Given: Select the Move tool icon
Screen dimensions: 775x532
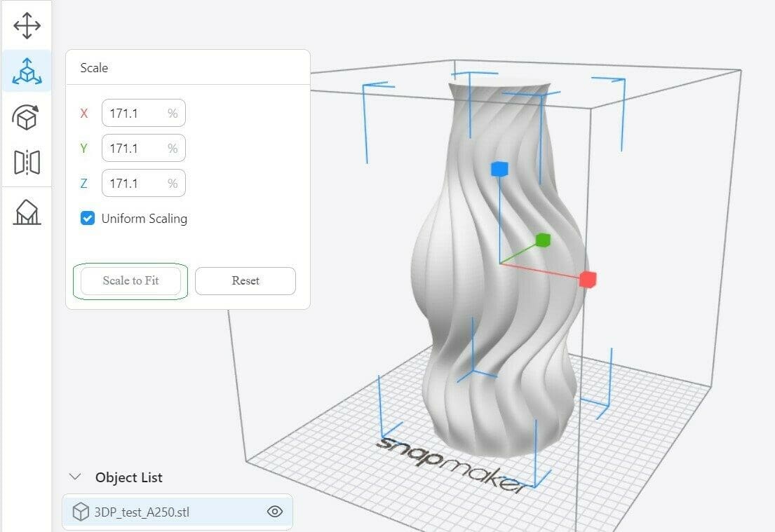Looking at the screenshot, I should tap(27, 26).
